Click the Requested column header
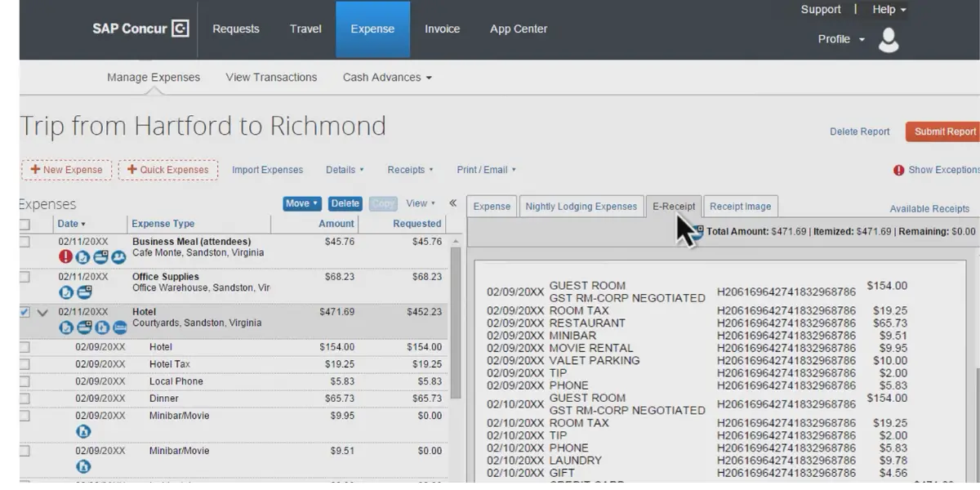This screenshot has width=980, height=490. tap(417, 224)
